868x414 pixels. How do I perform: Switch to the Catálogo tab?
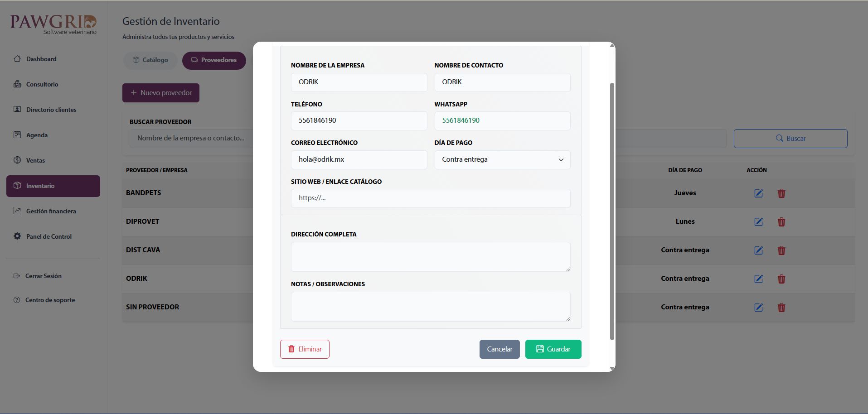point(150,60)
